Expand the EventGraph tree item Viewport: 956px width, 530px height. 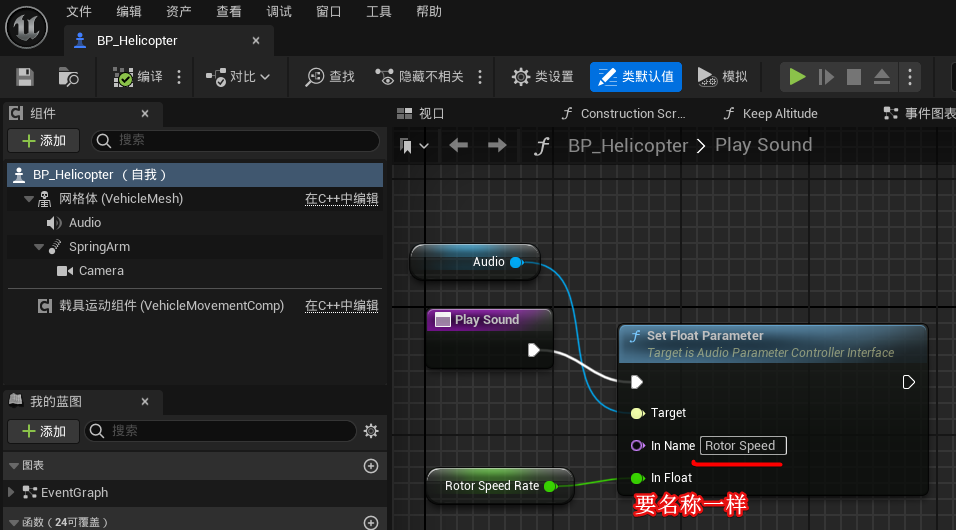pyautogui.click(x=11, y=492)
